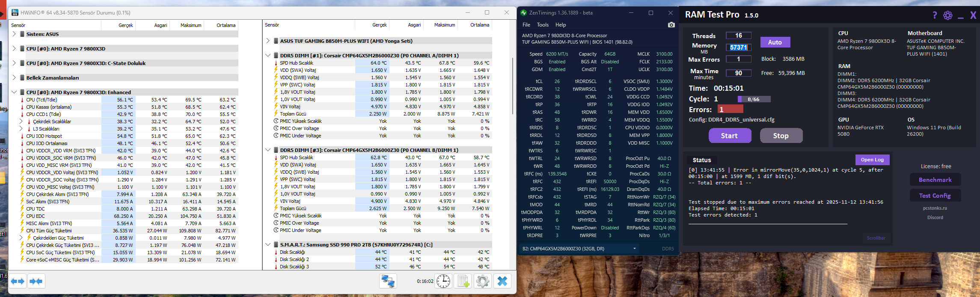This screenshot has height=297, width=980.
Task: Collapse S.M.A.R.T. Samsung SSD 990 PRO group
Action: 268,244
